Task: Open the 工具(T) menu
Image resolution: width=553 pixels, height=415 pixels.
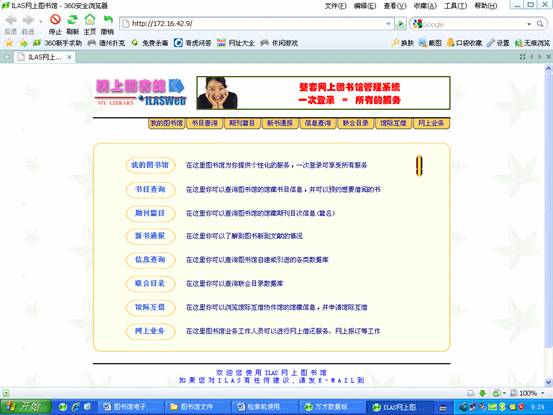Action: click(455, 6)
